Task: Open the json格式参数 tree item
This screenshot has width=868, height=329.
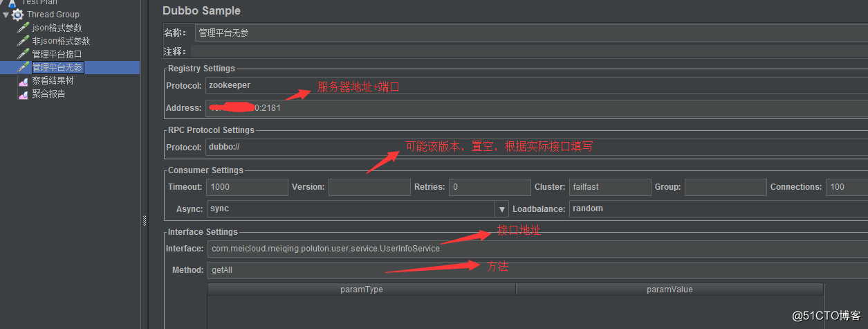Action: coord(57,28)
